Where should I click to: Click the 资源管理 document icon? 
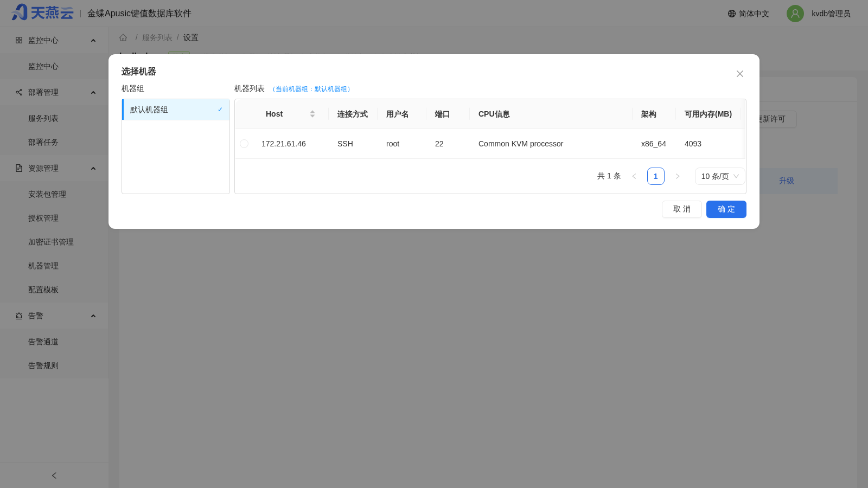(x=19, y=168)
